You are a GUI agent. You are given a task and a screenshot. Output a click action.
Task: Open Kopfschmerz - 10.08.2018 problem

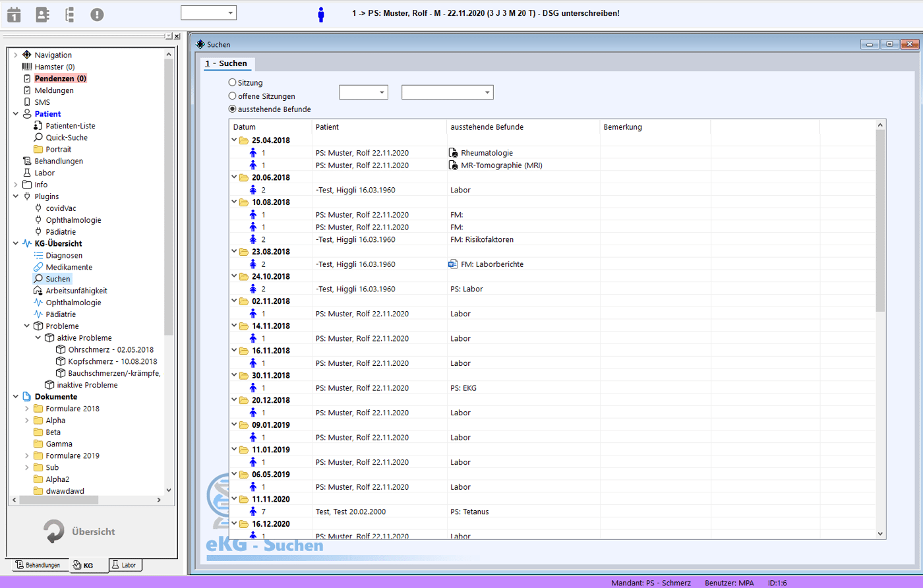(113, 361)
